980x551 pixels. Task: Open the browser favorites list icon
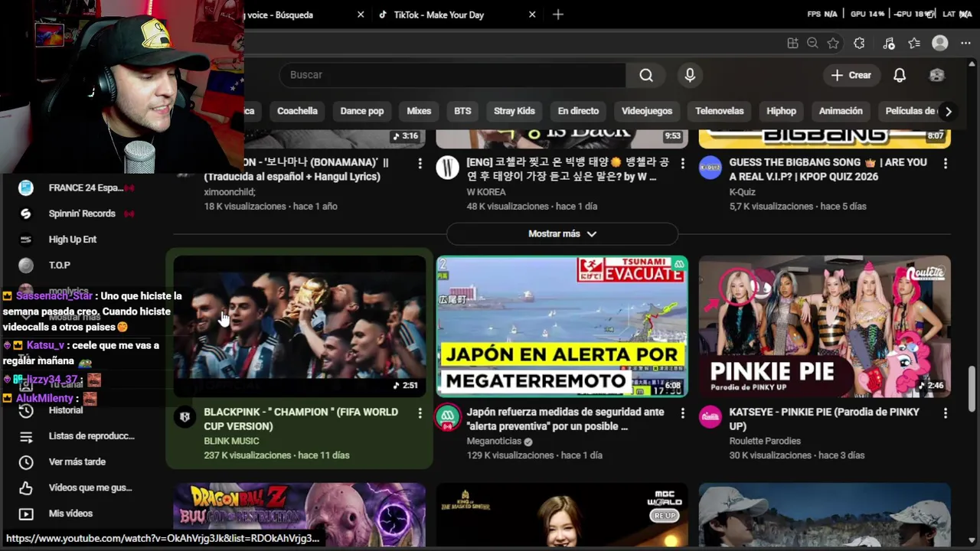(914, 44)
